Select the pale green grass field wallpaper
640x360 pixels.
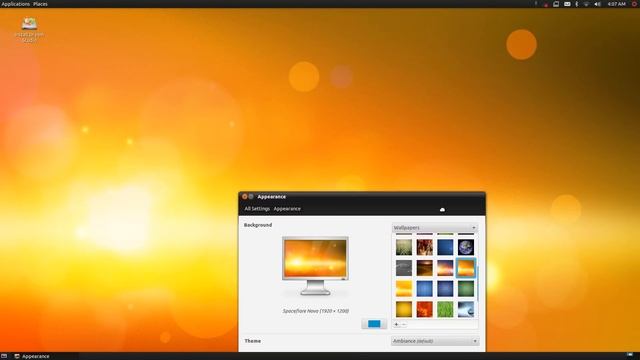click(404, 247)
